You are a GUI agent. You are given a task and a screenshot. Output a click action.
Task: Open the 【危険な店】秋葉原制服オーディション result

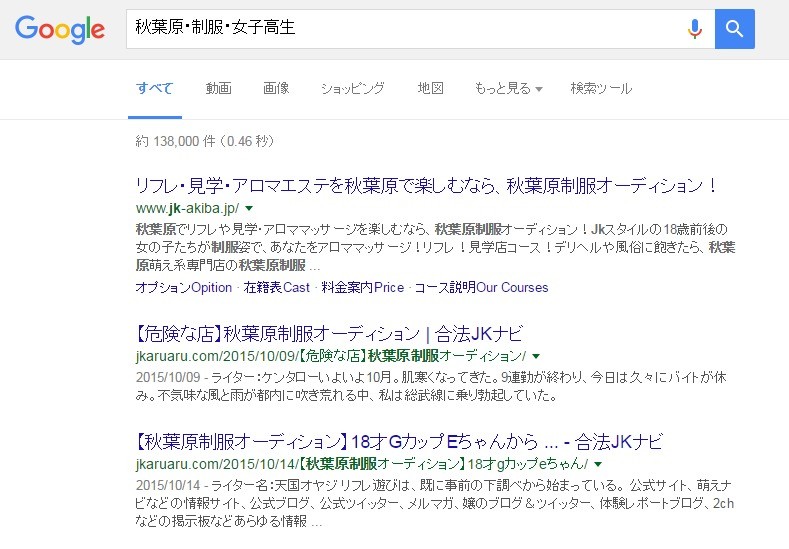click(329, 334)
